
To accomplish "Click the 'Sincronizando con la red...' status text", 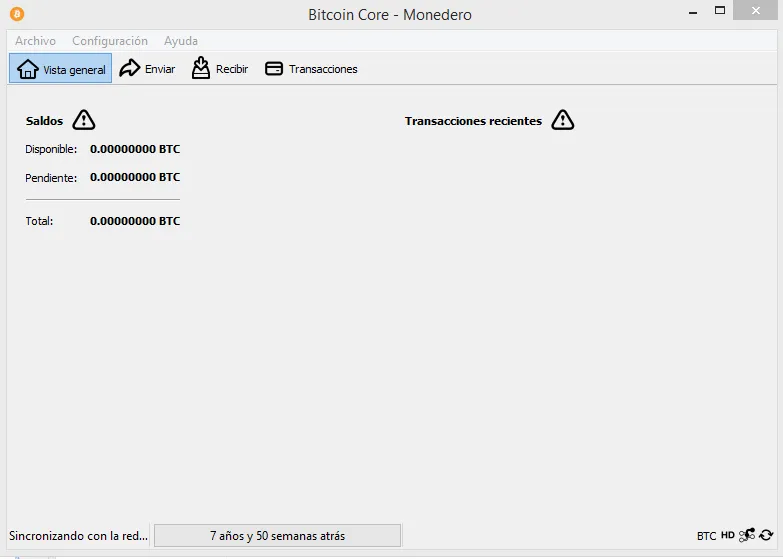I will (x=78, y=536).
